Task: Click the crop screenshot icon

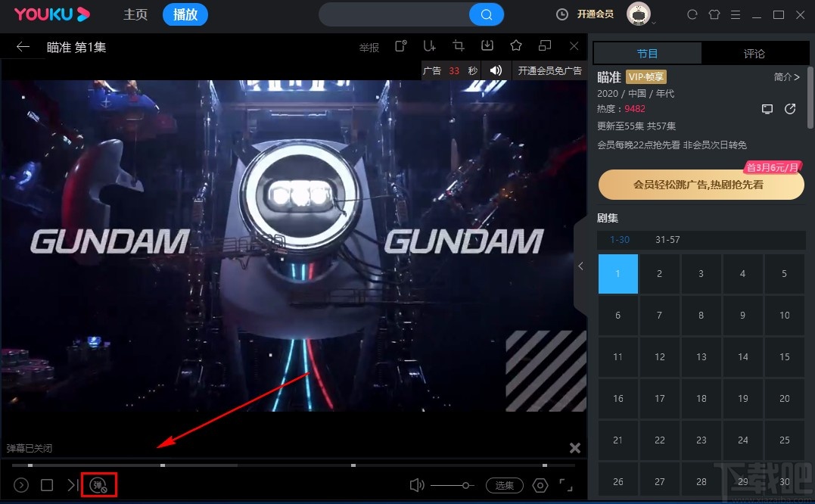Action: point(458,45)
